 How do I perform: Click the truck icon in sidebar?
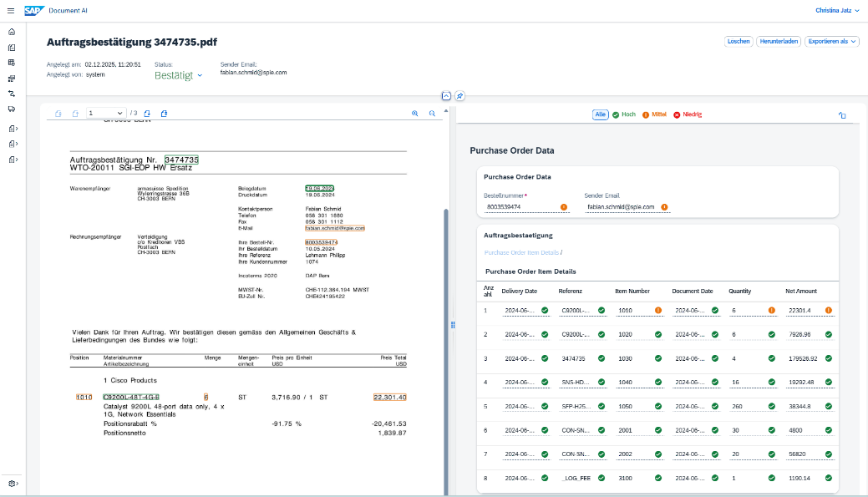[x=12, y=109]
